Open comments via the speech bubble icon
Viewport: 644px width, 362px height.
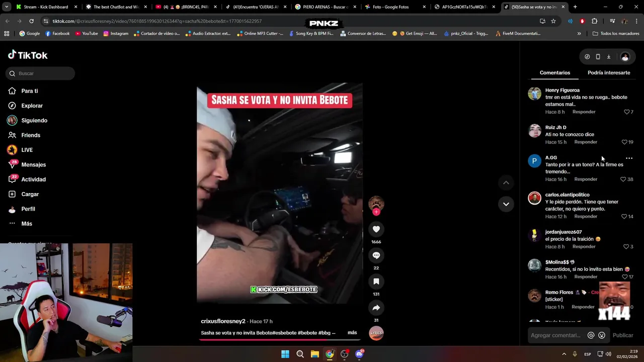click(x=376, y=255)
